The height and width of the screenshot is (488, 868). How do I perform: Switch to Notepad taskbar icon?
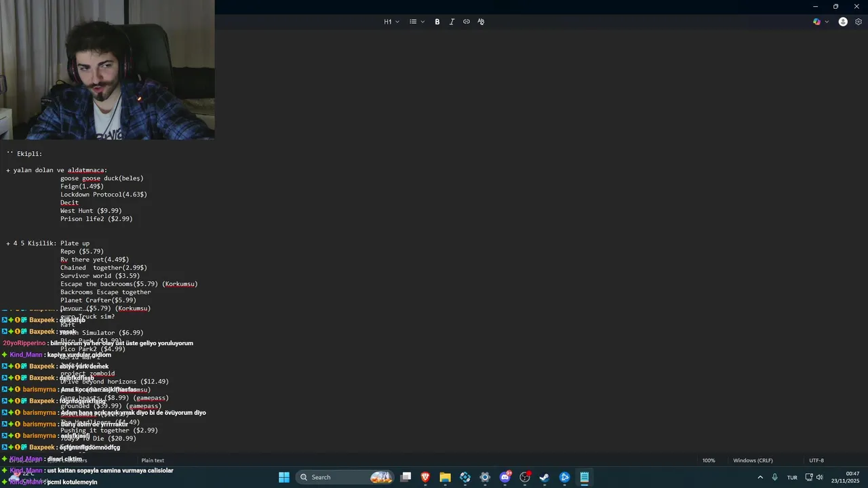[x=584, y=477]
